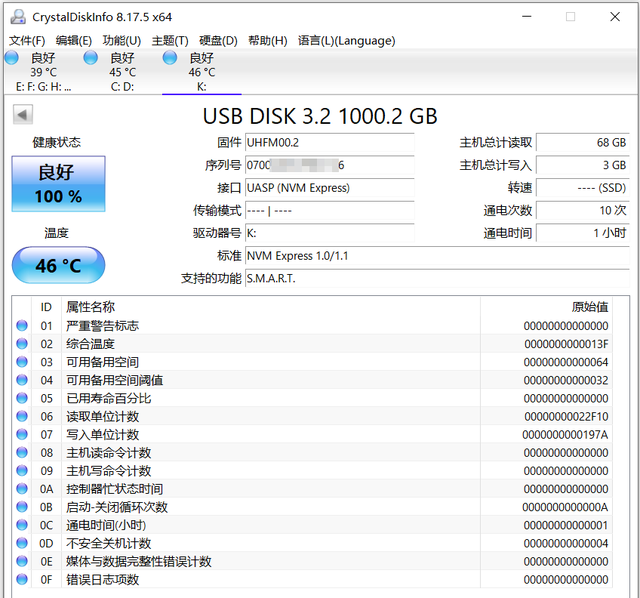Viewport: 640px width, 598px height.
Task: Click the 46 °C temperature button
Action: pyautogui.click(x=58, y=265)
